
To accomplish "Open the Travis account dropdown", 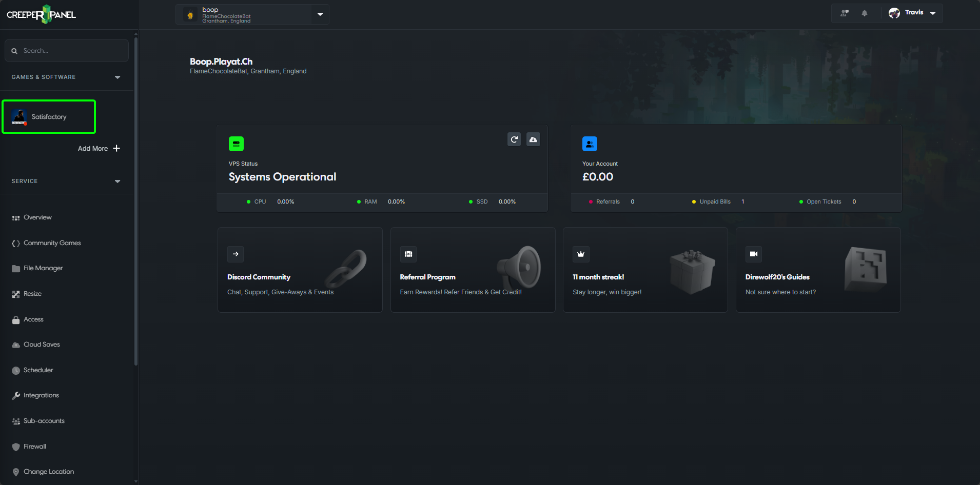I will tap(932, 12).
